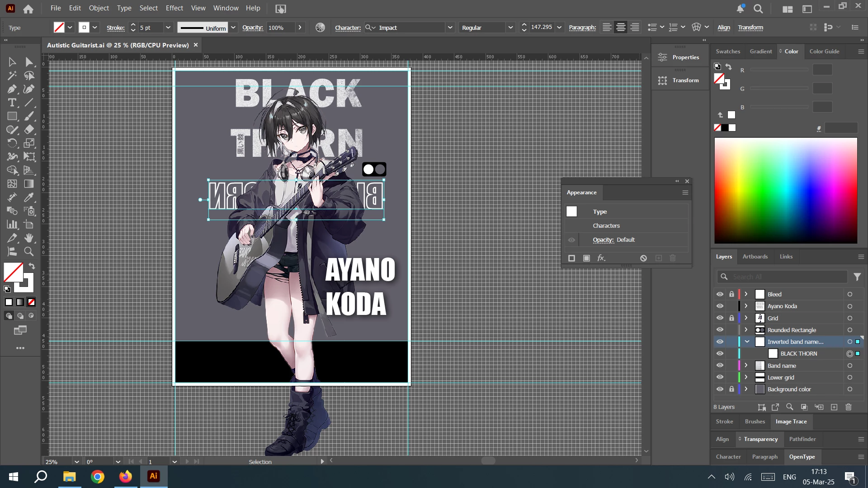The height and width of the screenshot is (488, 868).
Task: Click the Transform link in control bar
Action: point(750,28)
